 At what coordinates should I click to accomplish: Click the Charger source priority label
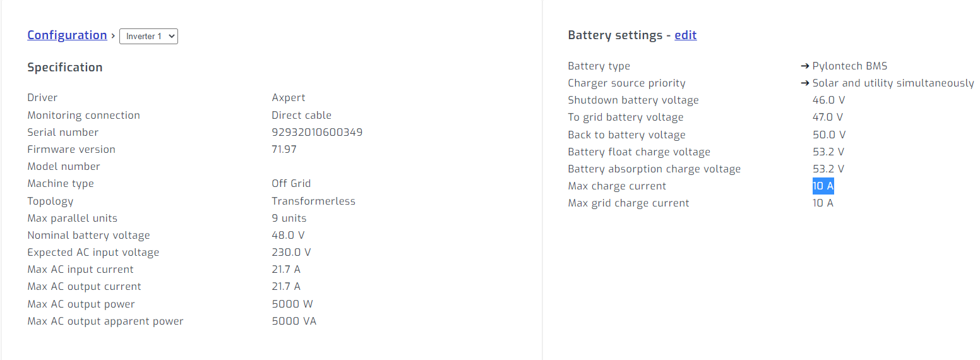pos(626,83)
